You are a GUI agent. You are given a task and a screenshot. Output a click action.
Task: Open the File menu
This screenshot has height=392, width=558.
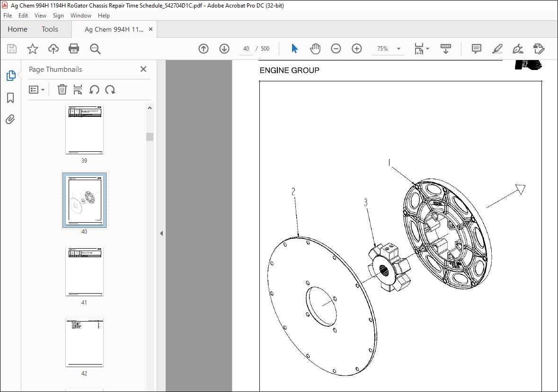click(x=8, y=16)
